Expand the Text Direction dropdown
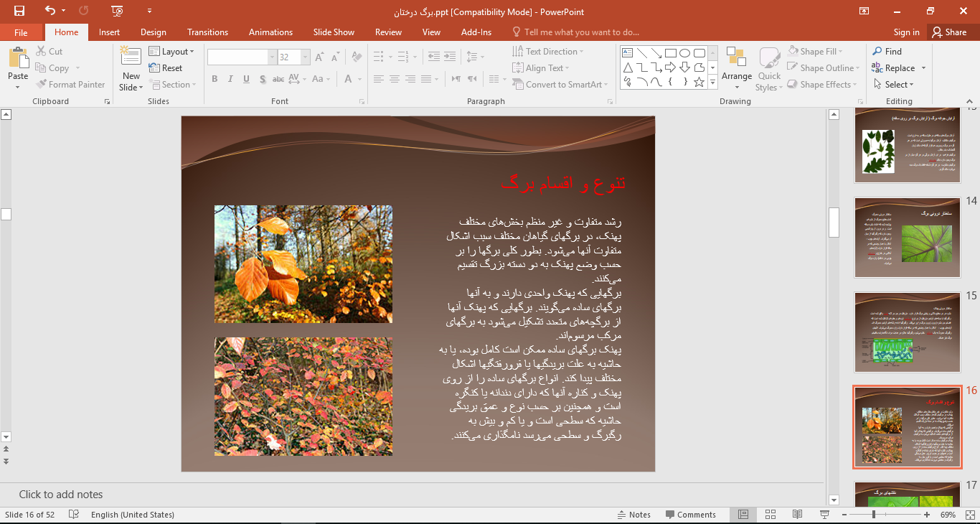Viewport: 980px width, 524px height. (548, 52)
